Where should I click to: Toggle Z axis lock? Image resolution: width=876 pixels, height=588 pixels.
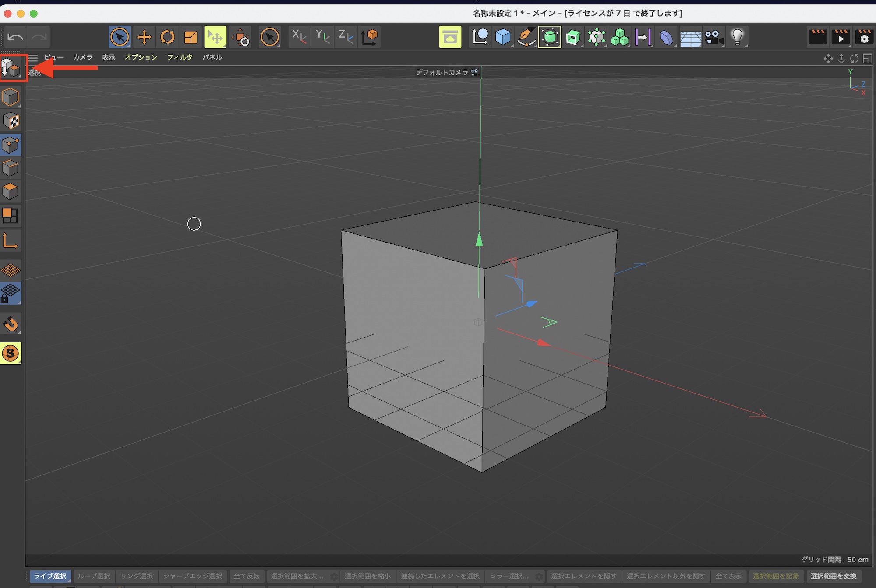(x=346, y=37)
